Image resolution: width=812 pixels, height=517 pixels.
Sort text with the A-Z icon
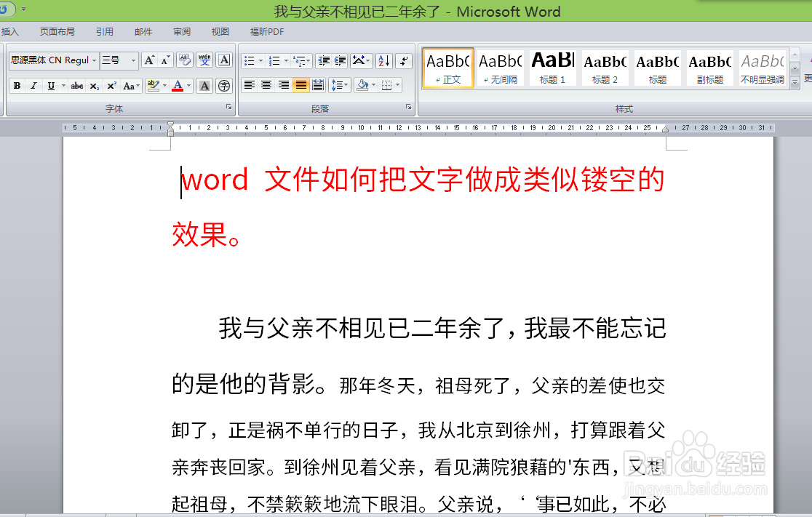pos(384,61)
